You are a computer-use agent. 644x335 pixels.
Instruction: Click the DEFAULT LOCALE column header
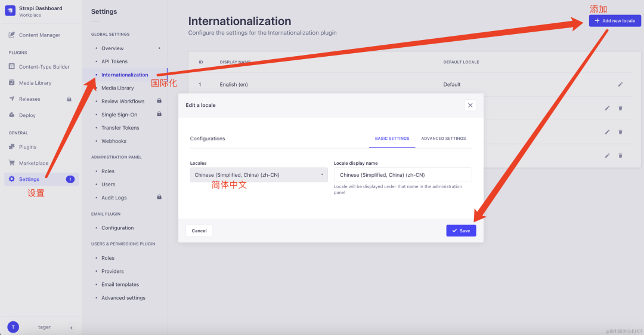point(461,62)
